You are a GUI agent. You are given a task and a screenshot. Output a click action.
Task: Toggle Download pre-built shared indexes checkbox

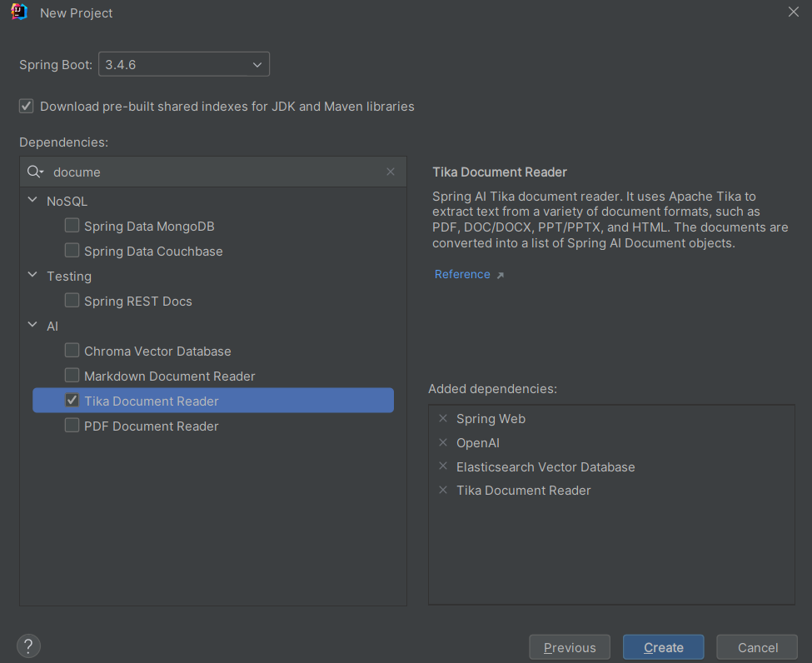click(27, 106)
